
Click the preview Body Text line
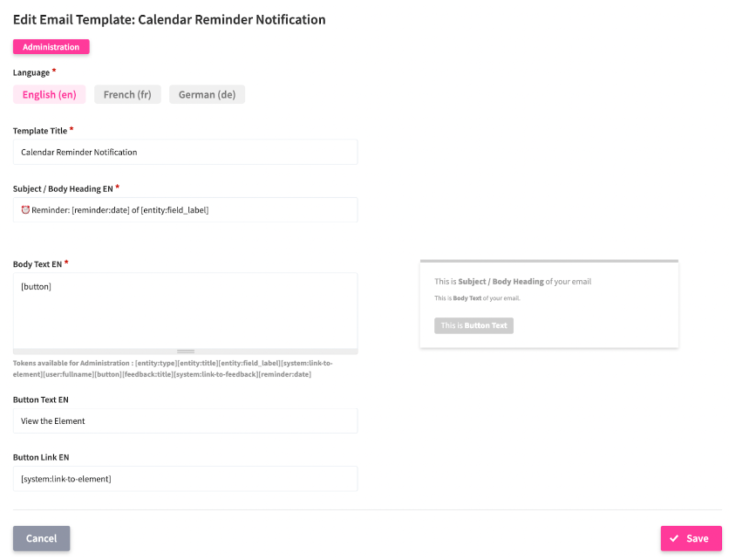click(x=477, y=298)
